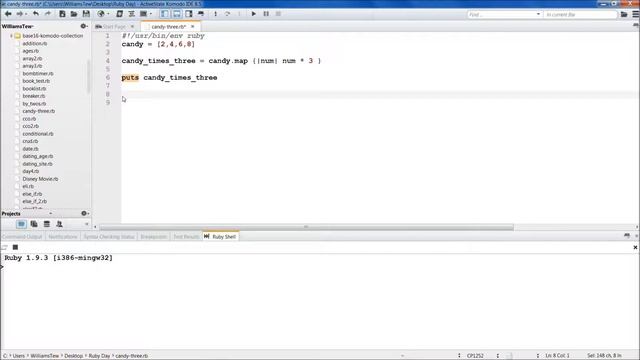The height and width of the screenshot is (360, 640).
Task: Open the Syntax Checking Status tab
Action: pos(109,237)
